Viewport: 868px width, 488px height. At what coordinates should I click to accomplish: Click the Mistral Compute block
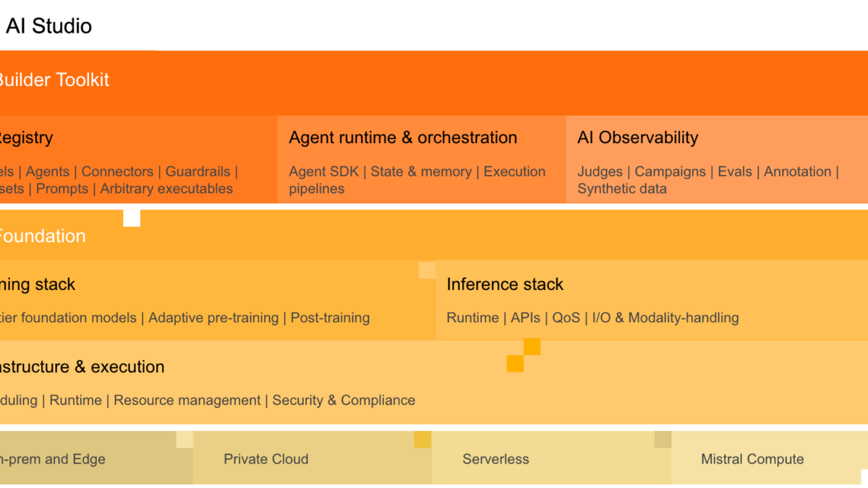[x=752, y=459]
